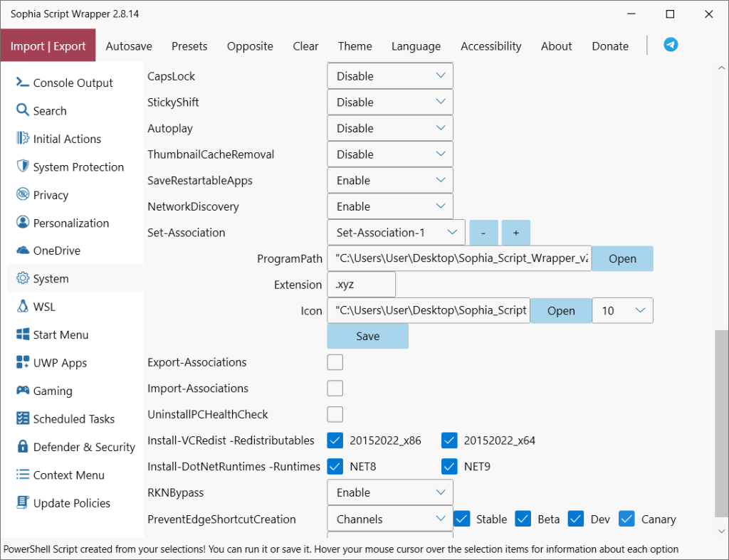Click inside the Extension .xyz input field
The image size is (729, 560).
tap(361, 284)
